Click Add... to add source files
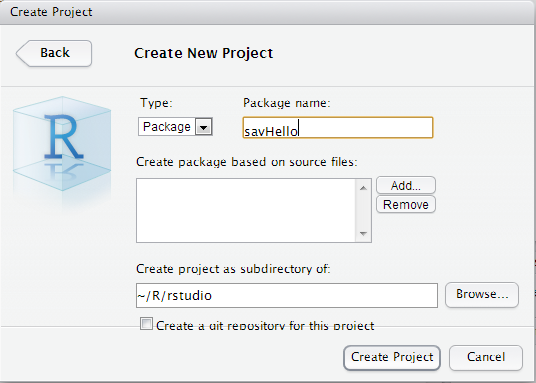Image resolution: width=536 pixels, height=383 pixels. 406,185
